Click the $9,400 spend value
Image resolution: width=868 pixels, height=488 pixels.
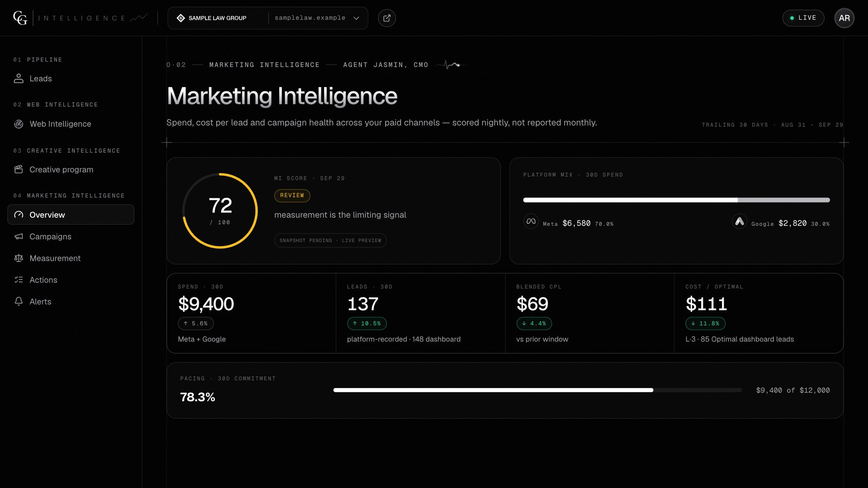tap(206, 304)
